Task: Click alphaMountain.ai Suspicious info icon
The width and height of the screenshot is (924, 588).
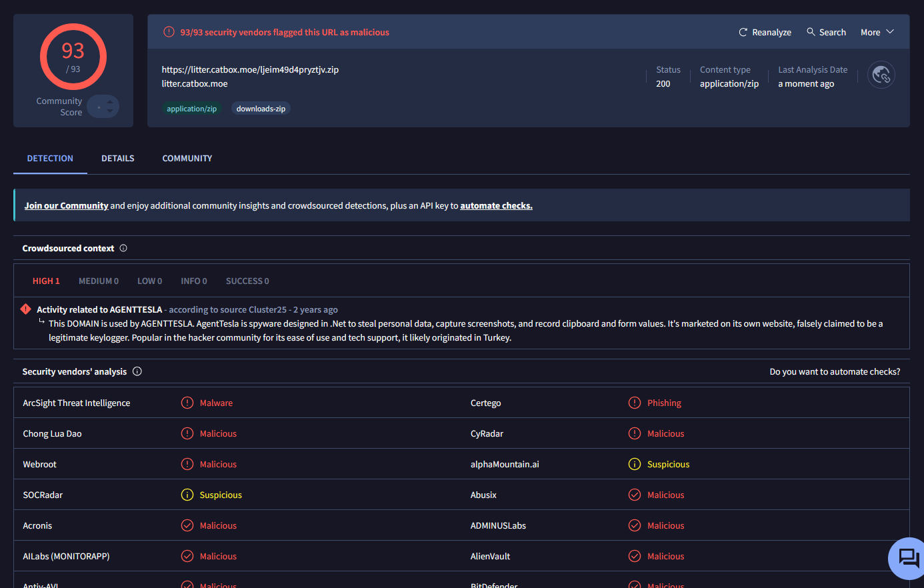Action: 635,464
